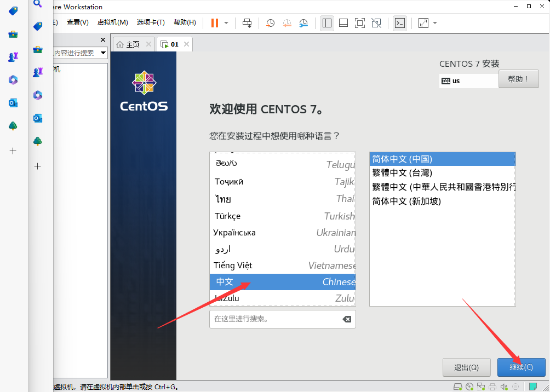
Task: Click printer status icon in status bar
Action: [492, 387]
